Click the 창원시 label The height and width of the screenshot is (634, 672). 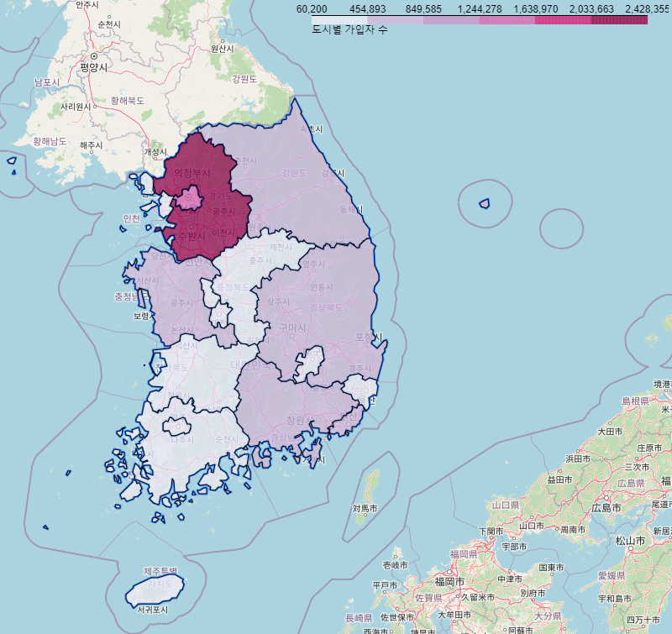pos(300,420)
